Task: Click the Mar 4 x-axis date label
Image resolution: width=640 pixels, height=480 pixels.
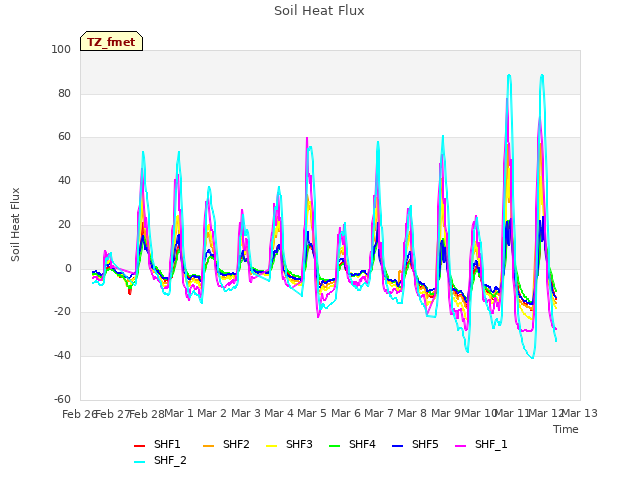Action: [279, 413]
